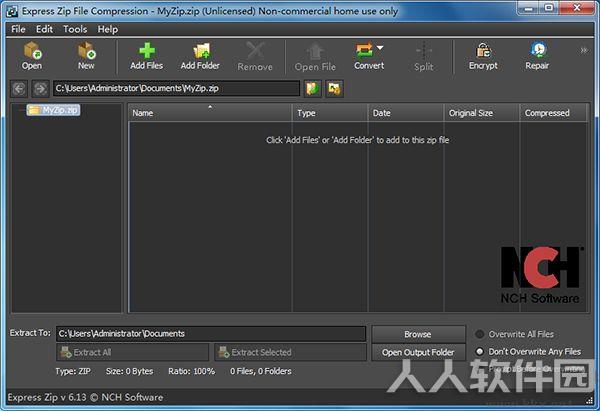Open the Tools menu
This screenshot has height=411, width=600.
pos(75,29)
